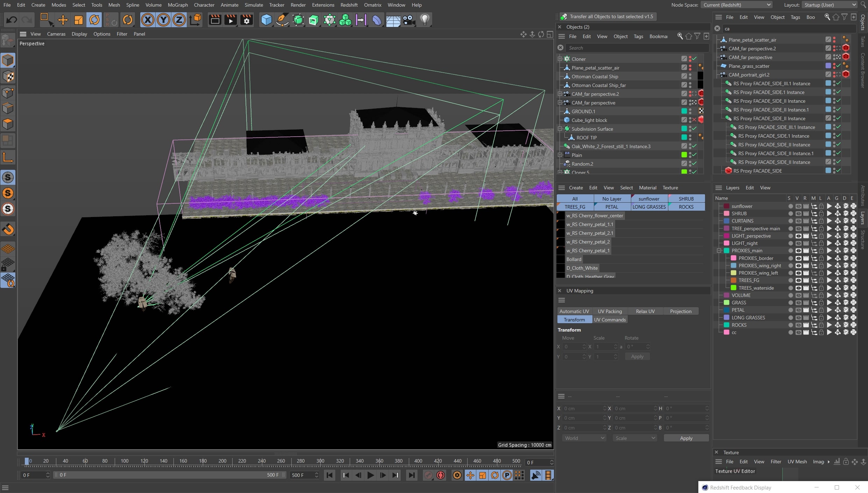Click Transfer all Objects to last selected
This screenshot has width=868, height=493.
(608, 16)
